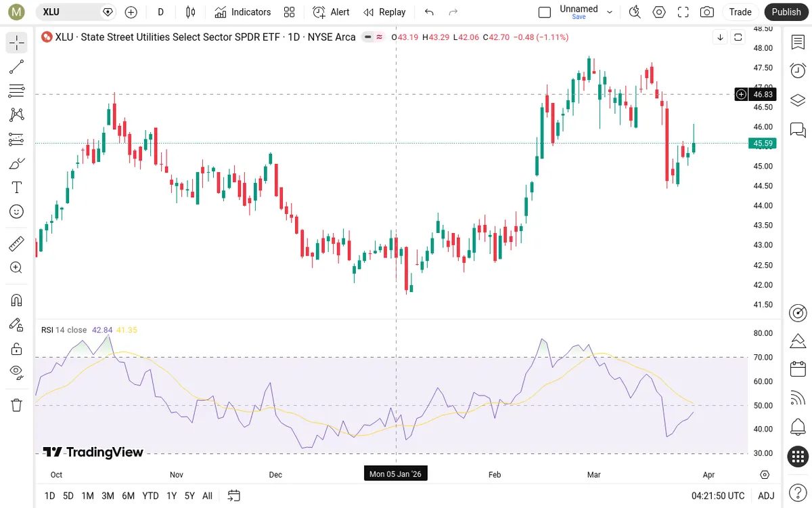Lock all drawing tools
Screen dimensions: 812x508
pyautogui.click(x=16, y=349)
